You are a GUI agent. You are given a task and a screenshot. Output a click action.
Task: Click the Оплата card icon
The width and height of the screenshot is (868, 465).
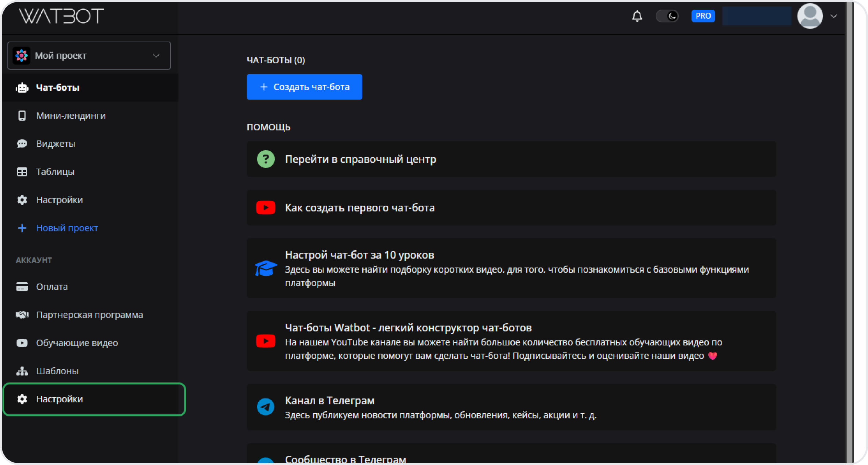(x=22, y=287)
